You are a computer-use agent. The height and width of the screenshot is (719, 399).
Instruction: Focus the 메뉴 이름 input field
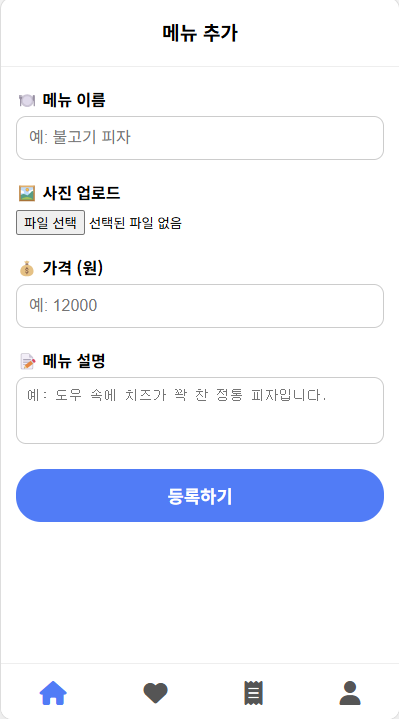pyautogui.click(x=200, y=138)
